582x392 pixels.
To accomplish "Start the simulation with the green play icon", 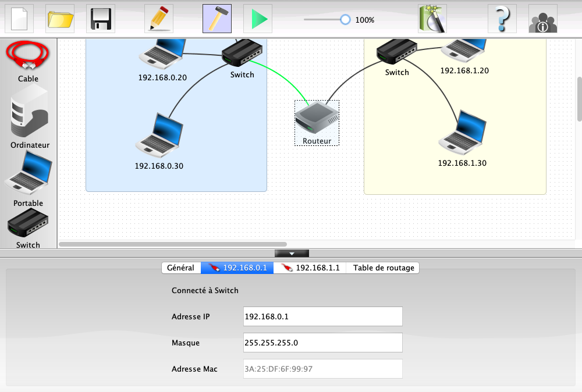I will 258,19.
